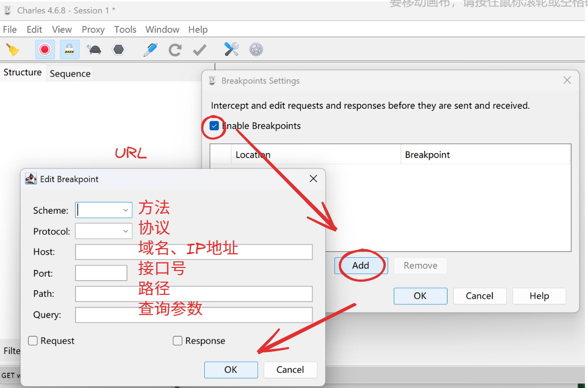Cancel the Edit Breakpoint dialog
The image size is (588, 388).
(290, 370)
